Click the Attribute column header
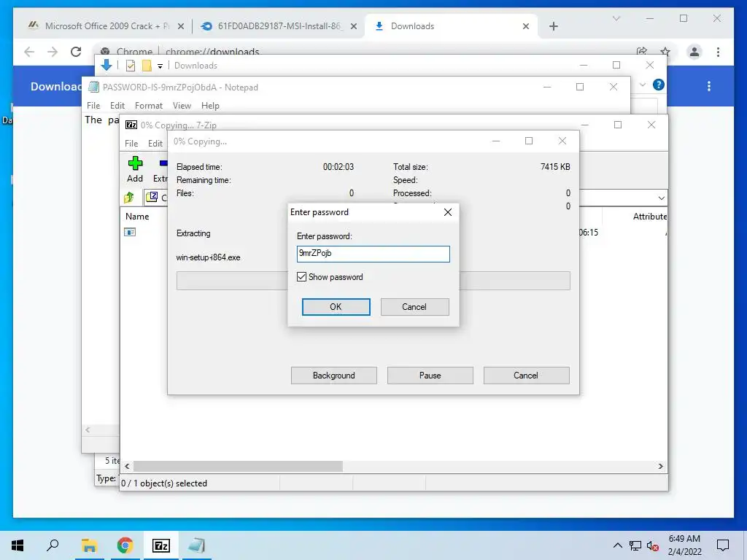This screenshot has width=747, height=560. click(650, 216)
